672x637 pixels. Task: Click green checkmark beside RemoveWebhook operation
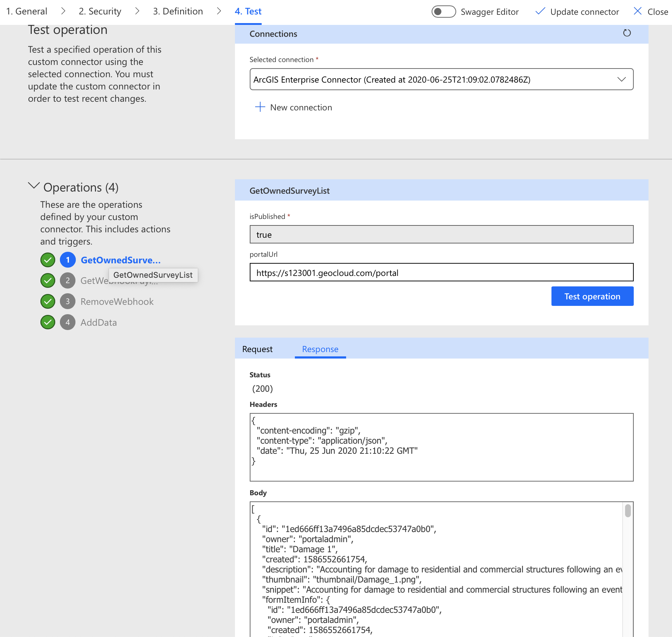[48, 301]
